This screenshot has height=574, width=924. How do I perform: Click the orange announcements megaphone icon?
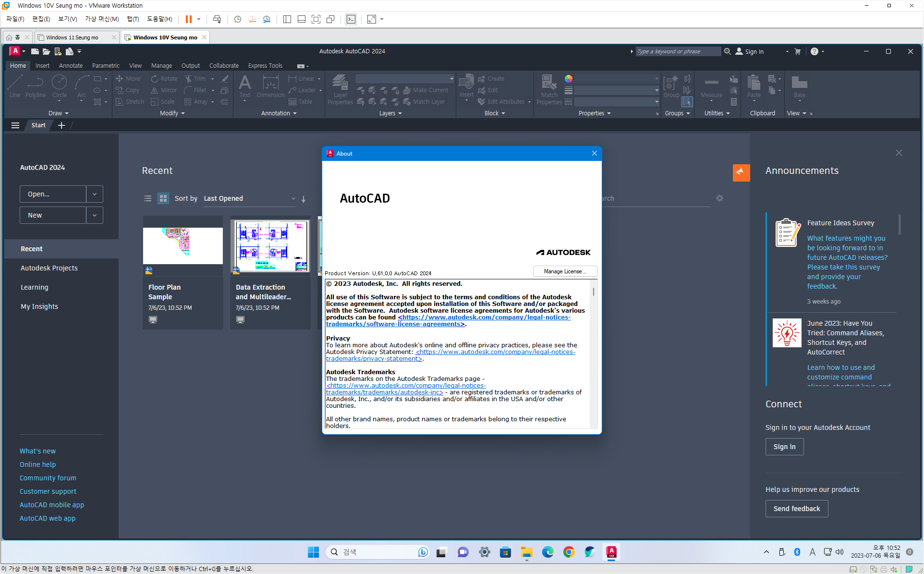tap(741, 172)
